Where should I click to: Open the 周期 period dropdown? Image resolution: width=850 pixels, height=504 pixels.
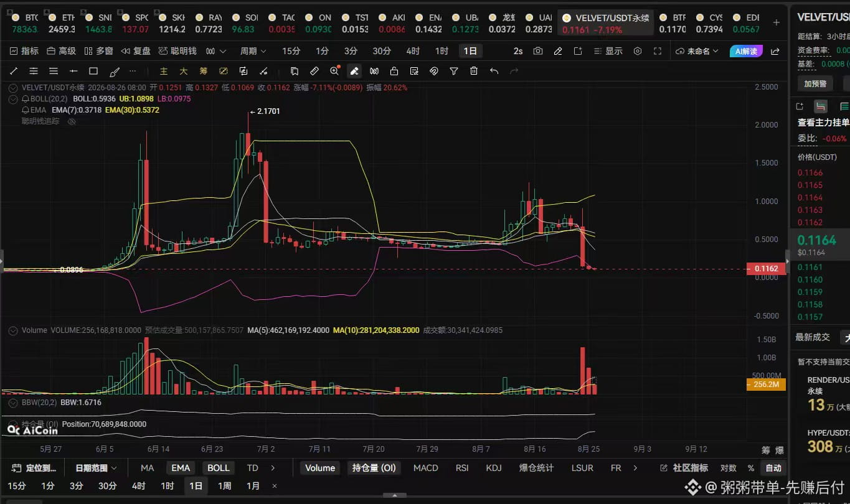253,51
